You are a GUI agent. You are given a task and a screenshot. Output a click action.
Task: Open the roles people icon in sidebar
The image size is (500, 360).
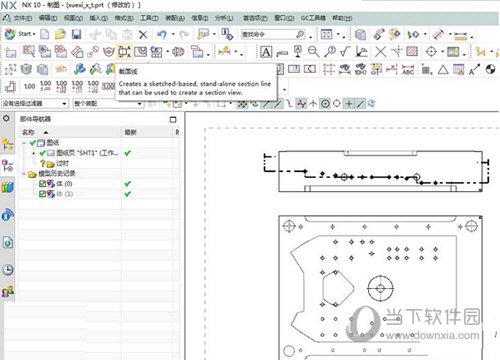point(8,291)
